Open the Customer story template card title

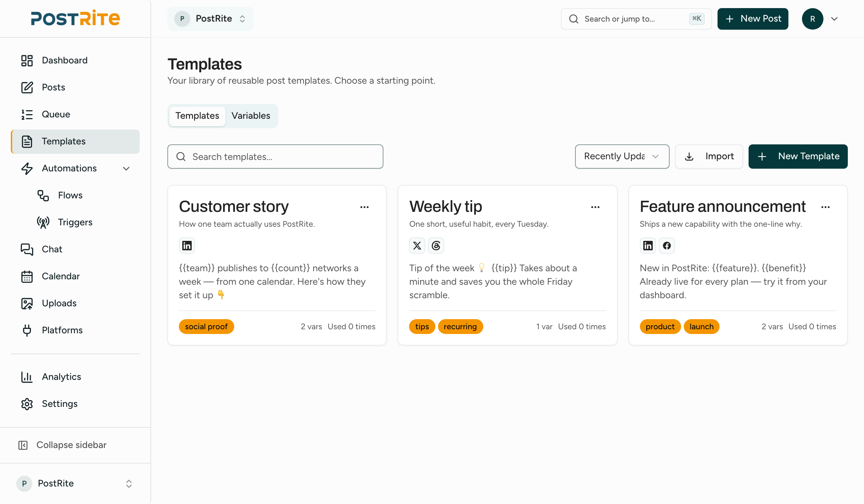point(234,206)
